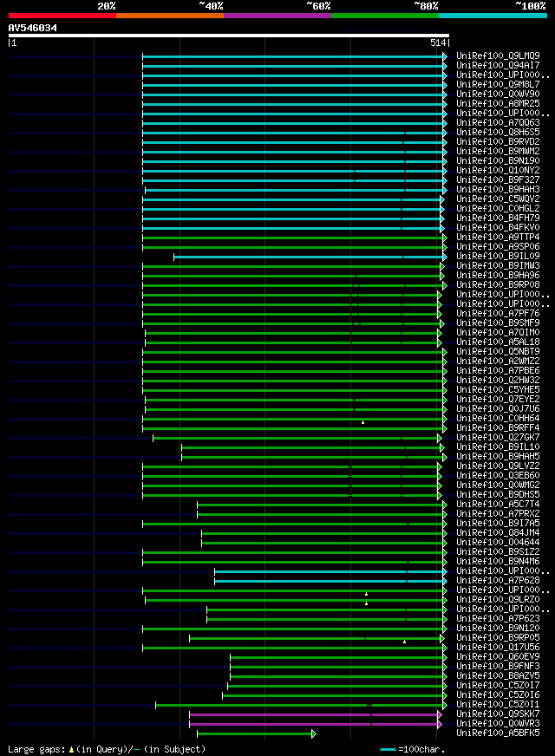The image size is (555, 756).
Task: Open the UniRef100_A5AL18 hit
Action: pyautogui.click(x=498, y=342)
